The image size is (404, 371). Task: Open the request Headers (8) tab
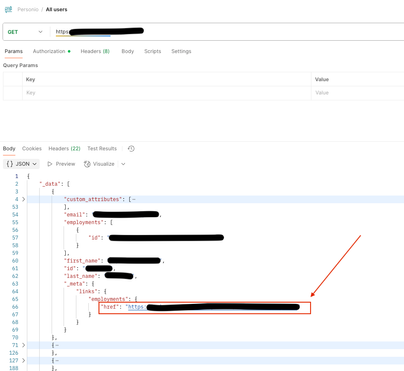(x=95, y=51)
